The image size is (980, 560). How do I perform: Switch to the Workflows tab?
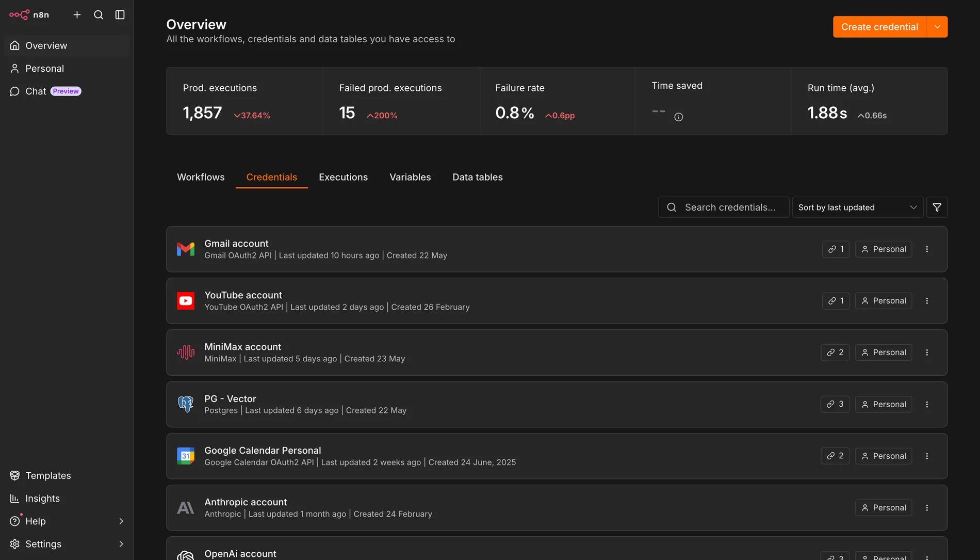(x=201, y=177)
